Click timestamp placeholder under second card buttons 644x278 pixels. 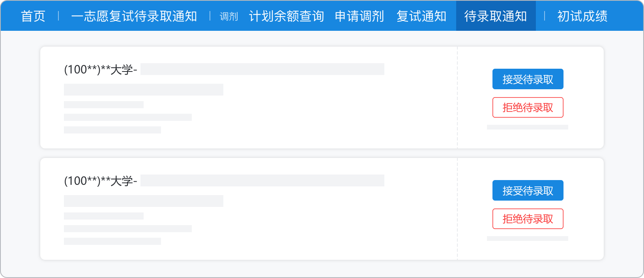(x=528, y=238)
